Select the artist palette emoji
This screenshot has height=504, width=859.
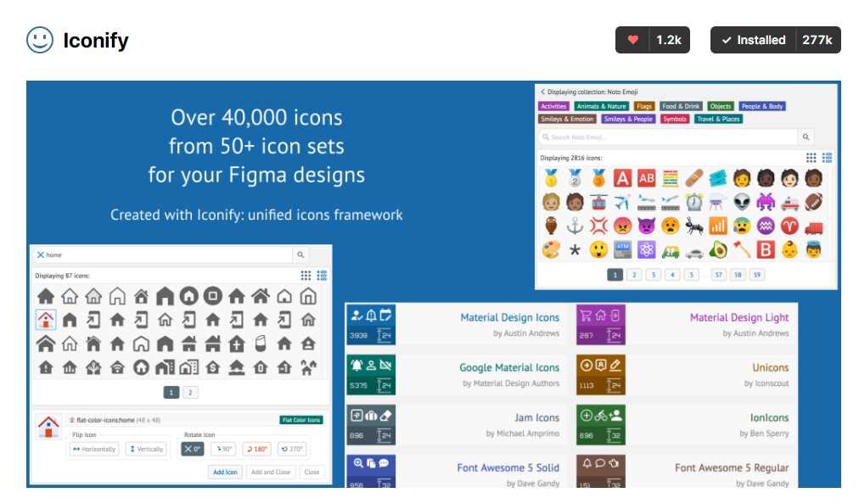(x=551, y=250)
